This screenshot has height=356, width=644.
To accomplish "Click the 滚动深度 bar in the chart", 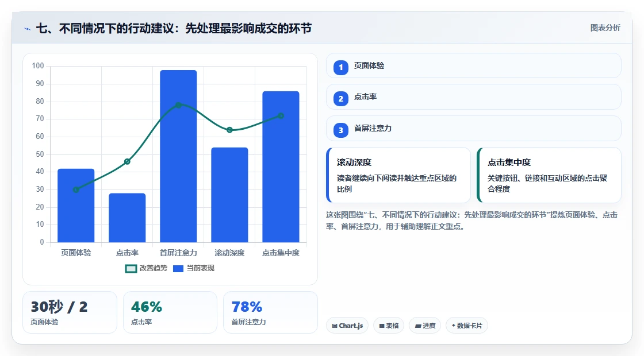I will pyautogui.click(x=229, y=195).
